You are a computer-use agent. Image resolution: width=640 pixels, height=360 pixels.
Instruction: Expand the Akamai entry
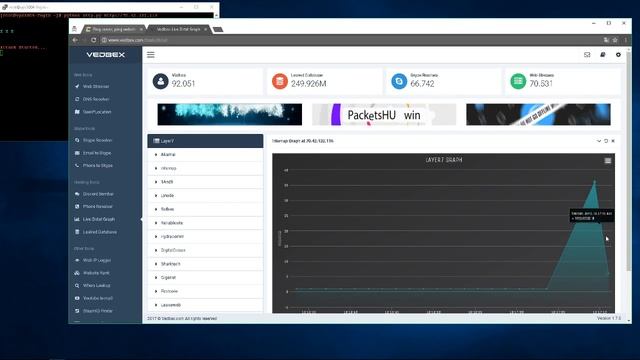tap(205, 155)
